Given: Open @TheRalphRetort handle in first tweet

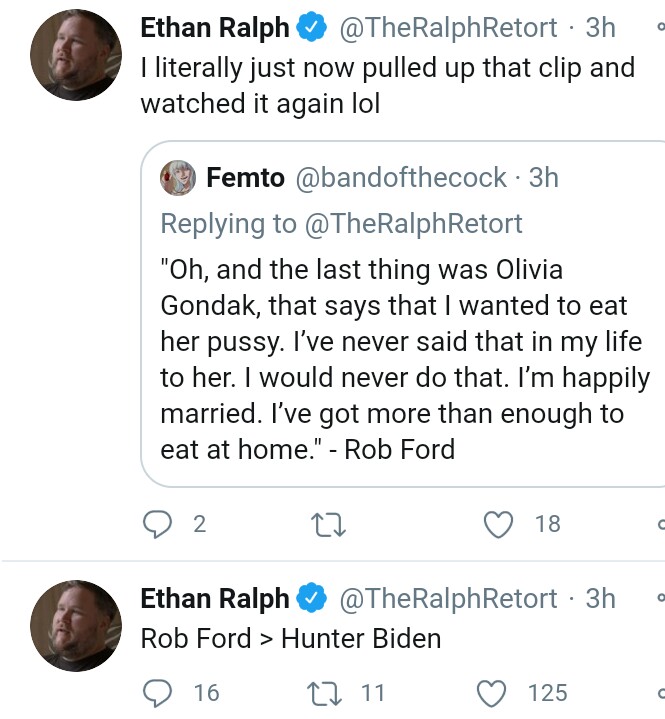Looking at the screenshot, I should (448, 28).
